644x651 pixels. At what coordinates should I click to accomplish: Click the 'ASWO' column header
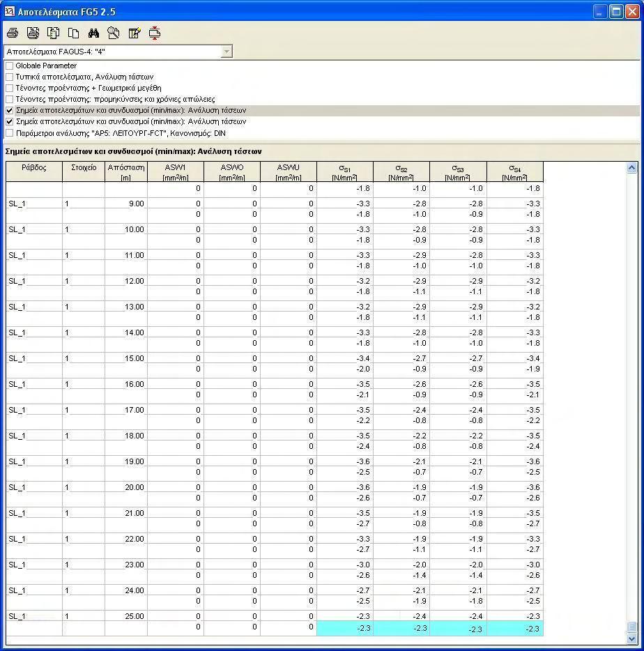tap(231, 172)
